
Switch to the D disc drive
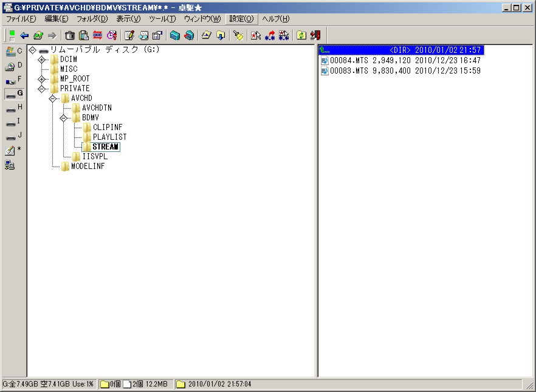(x=13, y=66)
